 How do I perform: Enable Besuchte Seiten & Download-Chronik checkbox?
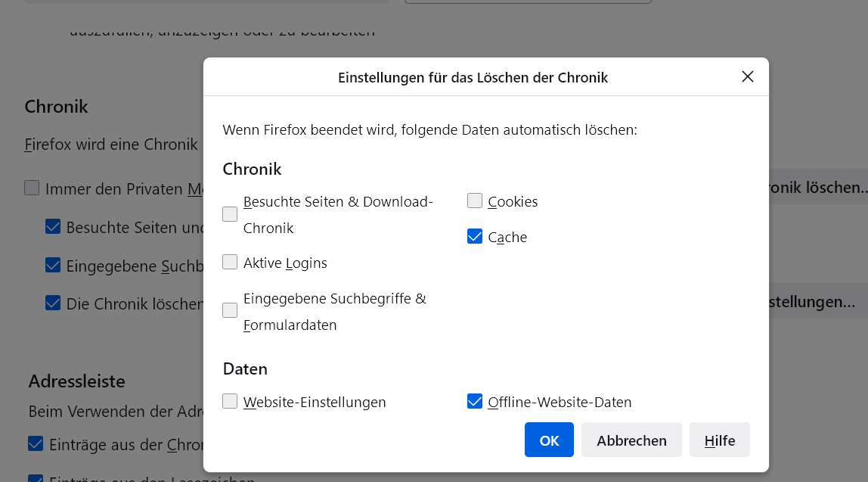coord(230,215)
